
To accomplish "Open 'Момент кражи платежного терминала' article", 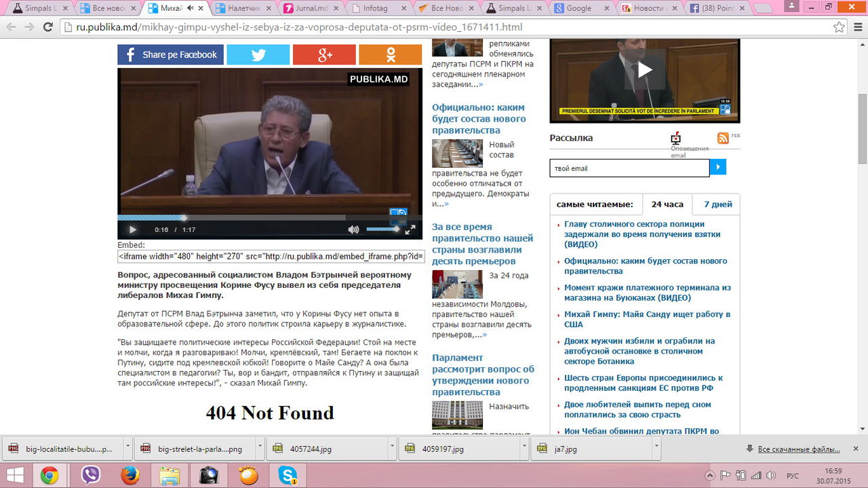I will (x=648, y=293).
